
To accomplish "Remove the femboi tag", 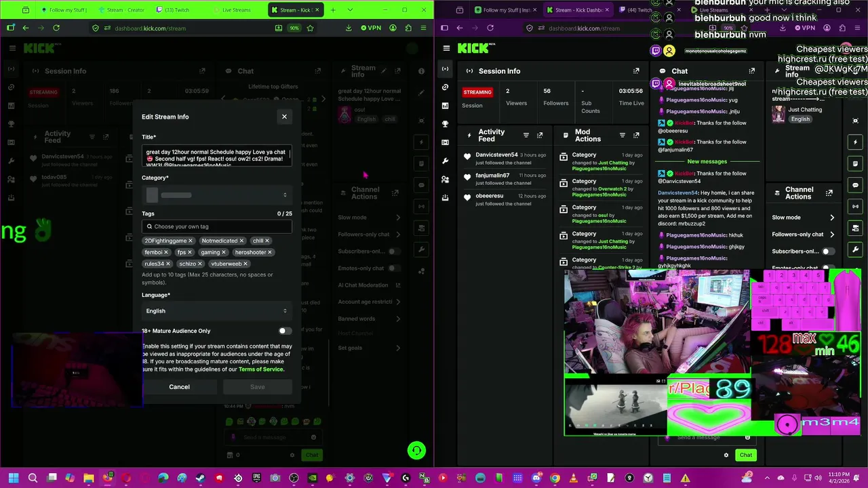I will [167, 252].
